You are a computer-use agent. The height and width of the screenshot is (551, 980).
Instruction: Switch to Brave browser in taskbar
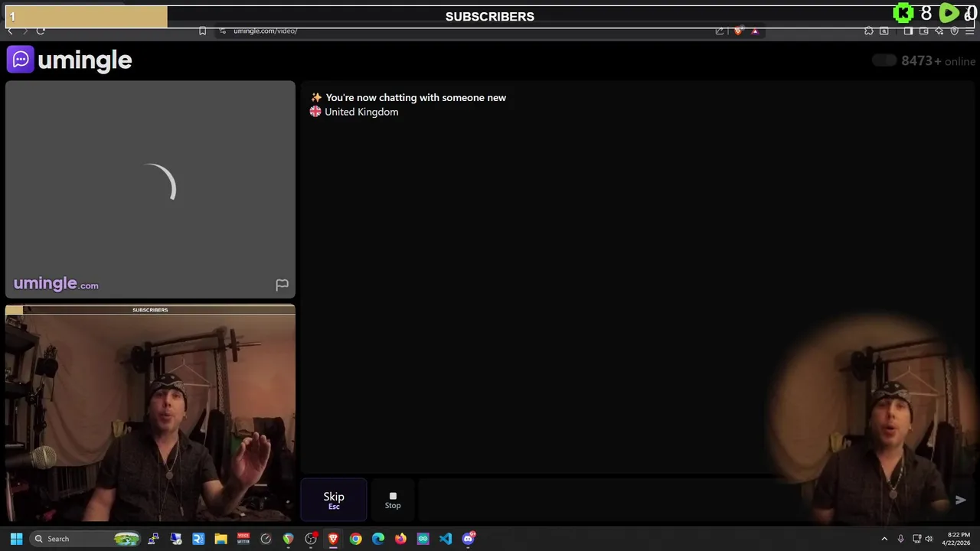[x=333, y=539]
